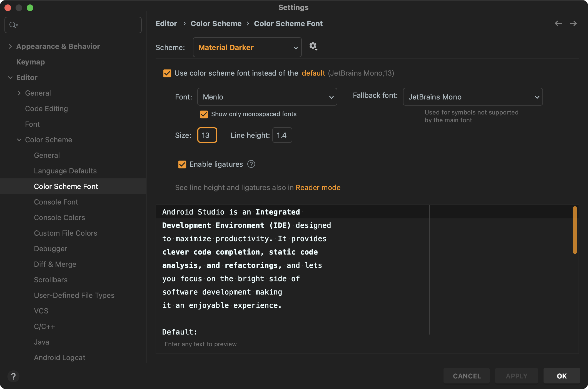
Task: Open the Fallback font JetBrains Mono dropdown
Action: point(472,97)
